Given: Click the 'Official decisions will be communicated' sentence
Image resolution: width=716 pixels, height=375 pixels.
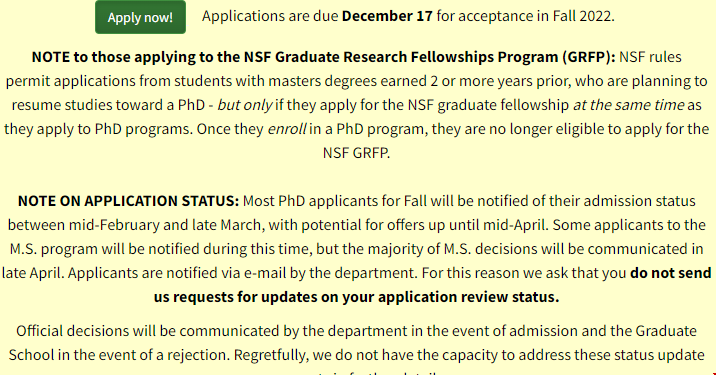Looking at the screenshot, I should pyautogui.click(x=146, y=331).
